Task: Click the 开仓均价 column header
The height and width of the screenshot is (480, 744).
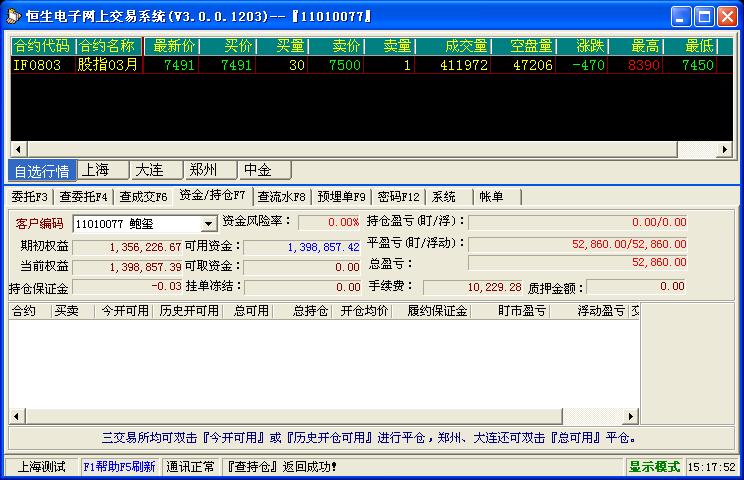Action: (363, 311)
